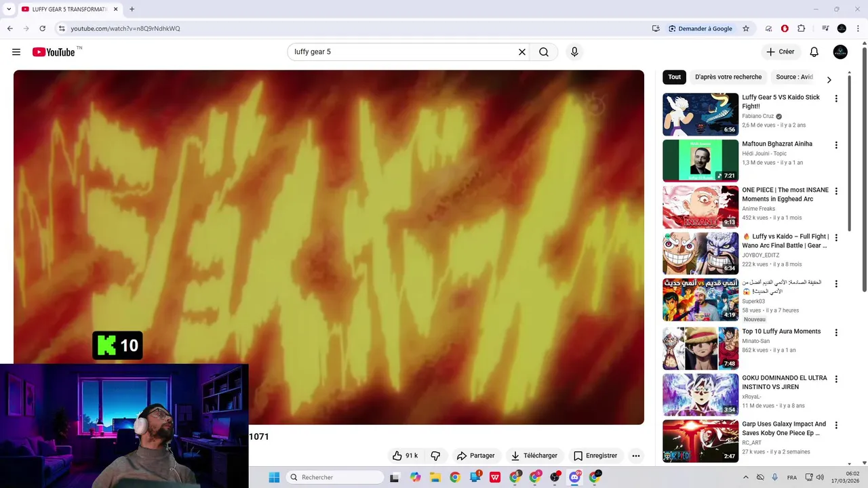The width and height of the screenshot is (868, 488).
Task: Open Copilot from the taskbar
Action: pos(415,477)
